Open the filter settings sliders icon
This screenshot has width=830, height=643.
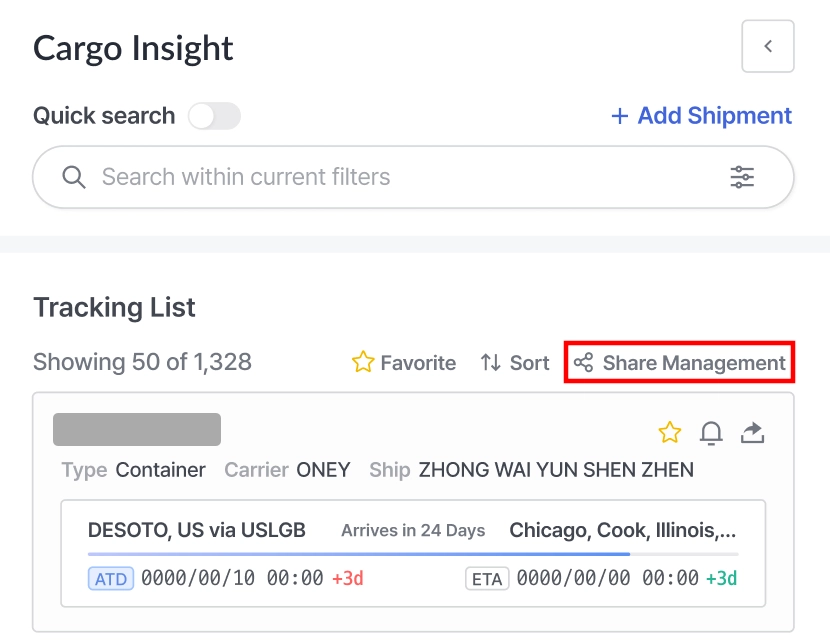[742, 178]
